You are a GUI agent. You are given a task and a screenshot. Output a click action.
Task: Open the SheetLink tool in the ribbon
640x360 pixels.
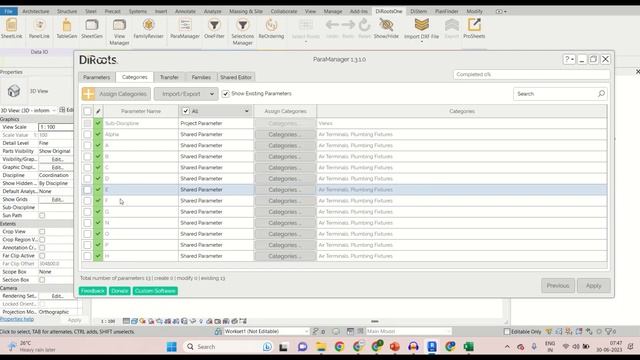click(x=11, y=28)
